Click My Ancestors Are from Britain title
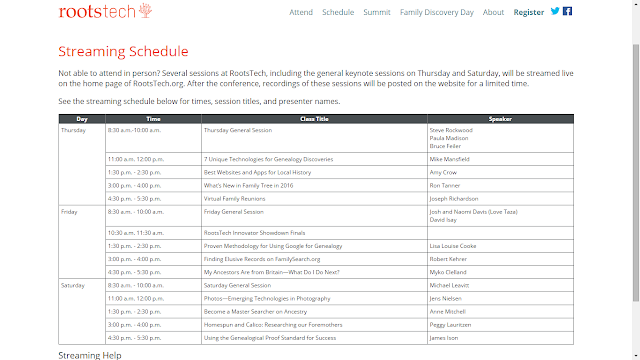This screenshot has width=640, height=360. 272,272
